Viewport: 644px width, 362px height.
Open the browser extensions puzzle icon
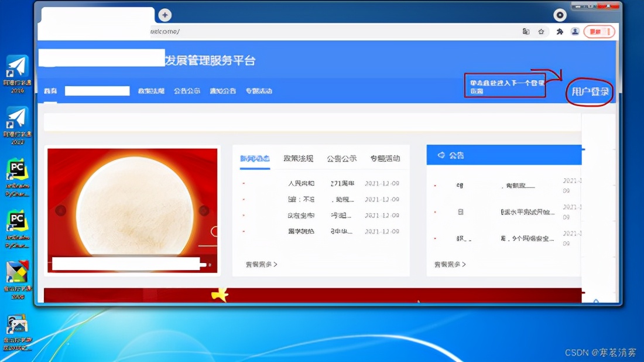pos(559,32)
